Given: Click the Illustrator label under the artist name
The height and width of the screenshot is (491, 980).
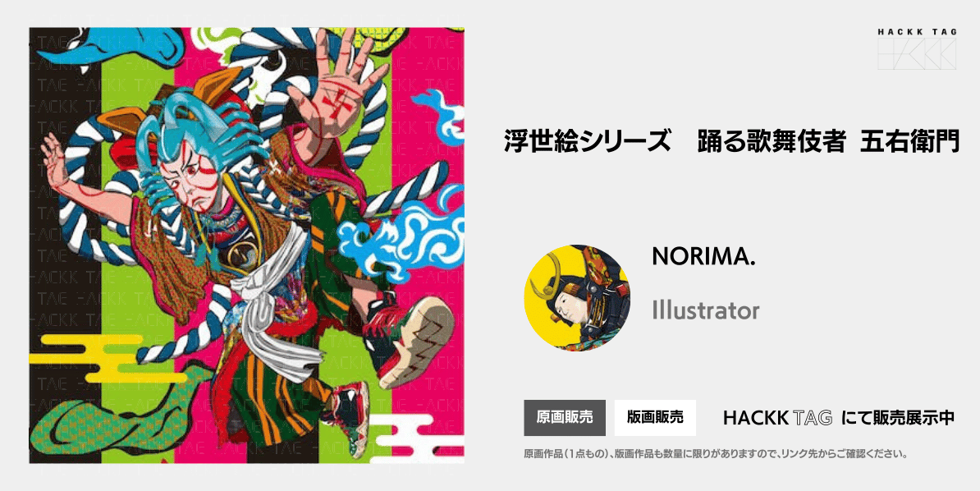Looking at the screenshot, I should [706, 310].
